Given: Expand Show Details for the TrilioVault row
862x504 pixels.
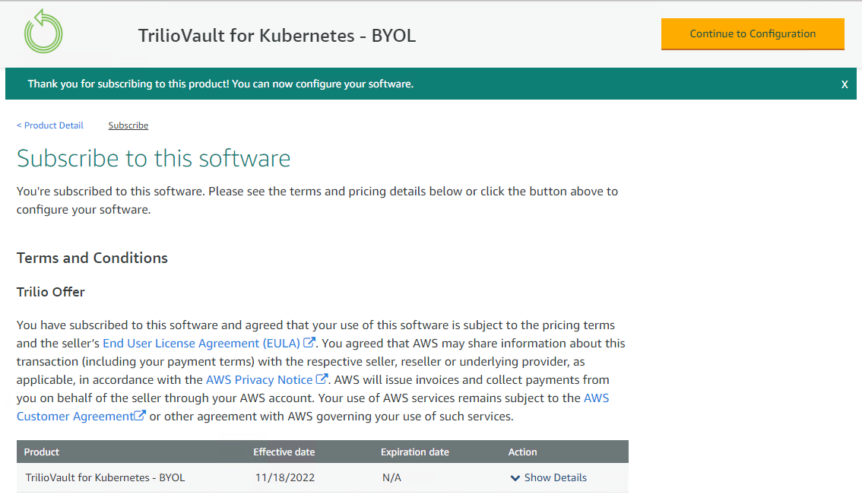Looking at the screenshot, I should 555,478.
